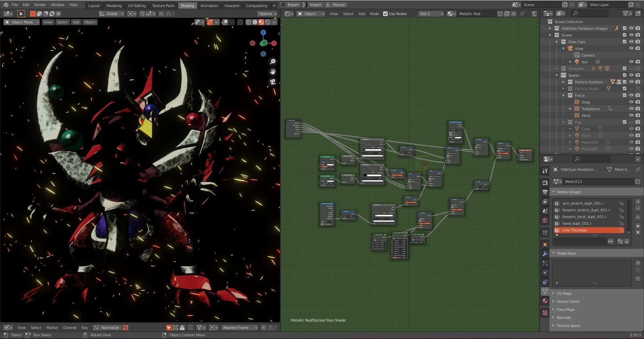Switch viewport to material preview shading
The image size is (644, 339).
click(x=262, y=22)
